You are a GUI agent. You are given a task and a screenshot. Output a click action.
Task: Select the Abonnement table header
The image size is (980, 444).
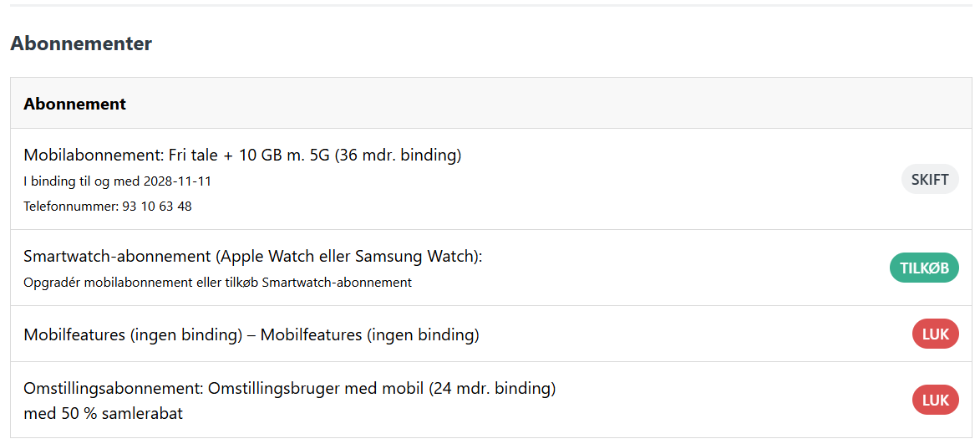[x=75, y=104]
